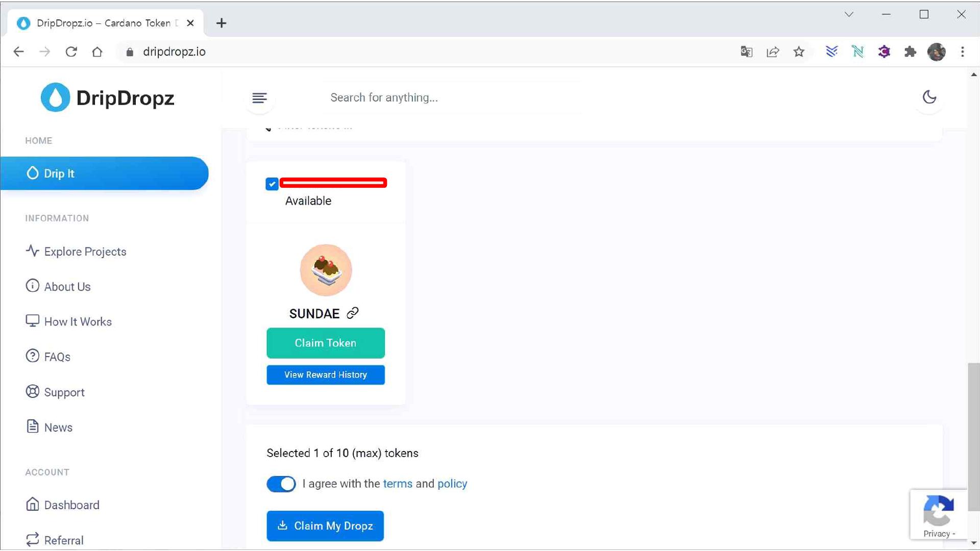Go back with the browser back arrow

(x=19, y=52)
